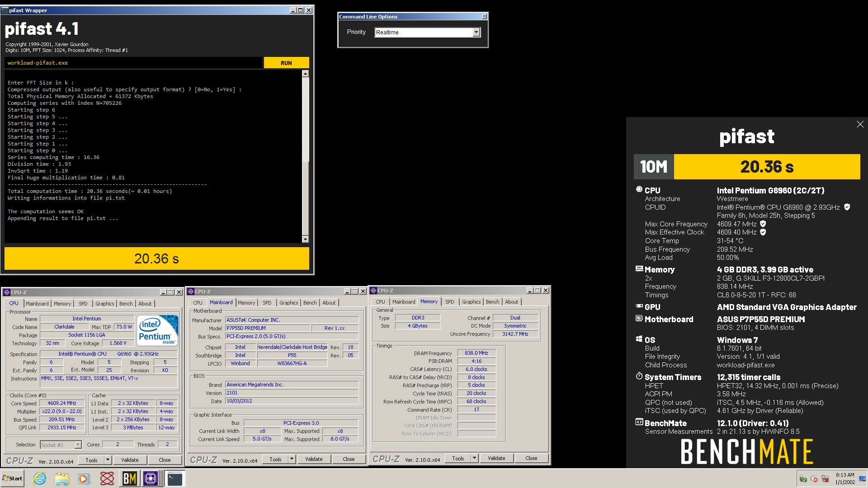Open SPD tab in CPU-Z Memory window

click(450, 302)
